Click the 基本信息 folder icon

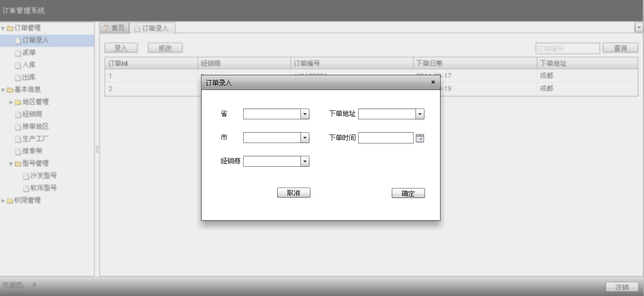click(x=10, y=90)
